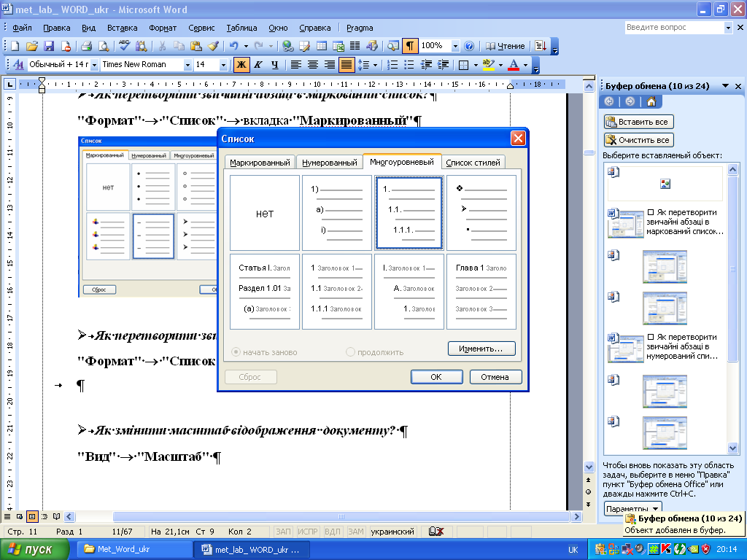Choose the 1) a) i) list format
The width and height of the screenshot is (747, 560).
(x=337, y=213)
